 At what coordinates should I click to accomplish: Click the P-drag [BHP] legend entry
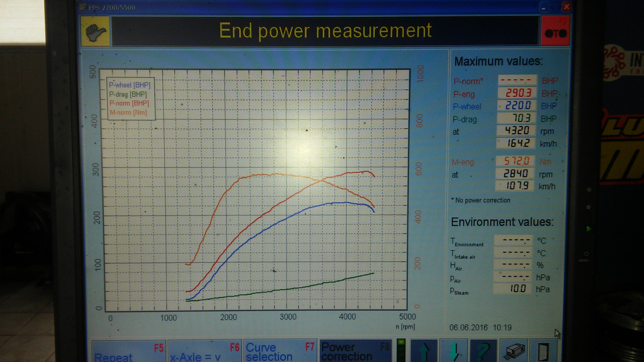128,94
